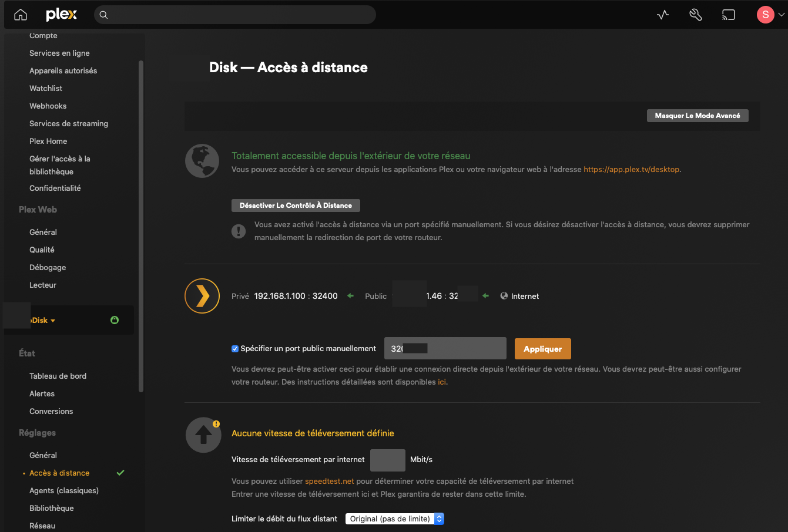Click the 'Internet' label
Viewport: 788px width, 532px height.
click(x=525, y=297)
